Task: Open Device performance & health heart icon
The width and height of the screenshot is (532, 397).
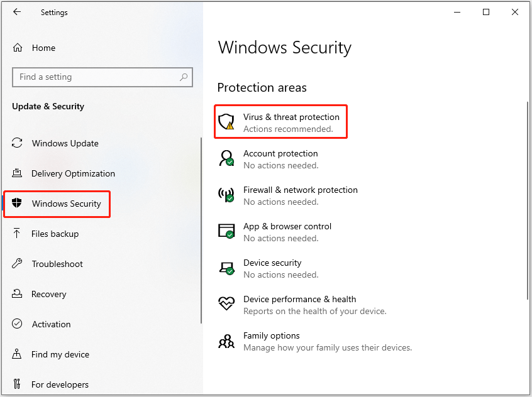Action: 226,304
